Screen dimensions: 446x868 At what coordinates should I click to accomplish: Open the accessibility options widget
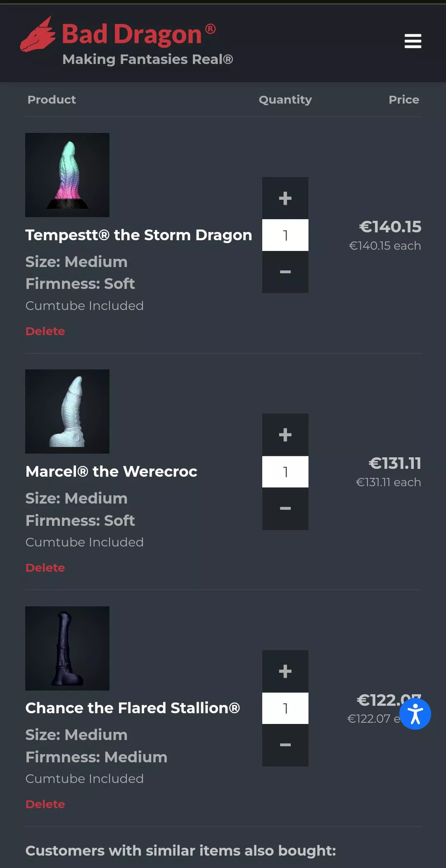415,714
